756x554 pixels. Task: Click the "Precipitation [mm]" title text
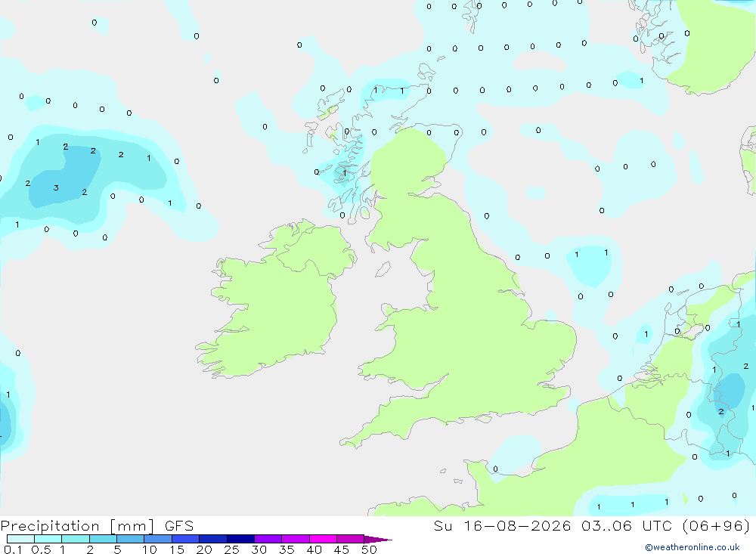77,526
